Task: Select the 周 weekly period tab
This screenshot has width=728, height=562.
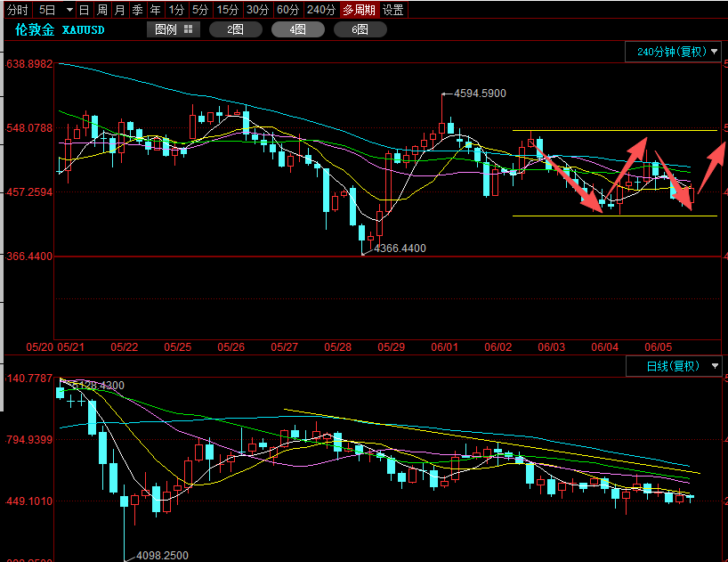Action: point(102,10)
